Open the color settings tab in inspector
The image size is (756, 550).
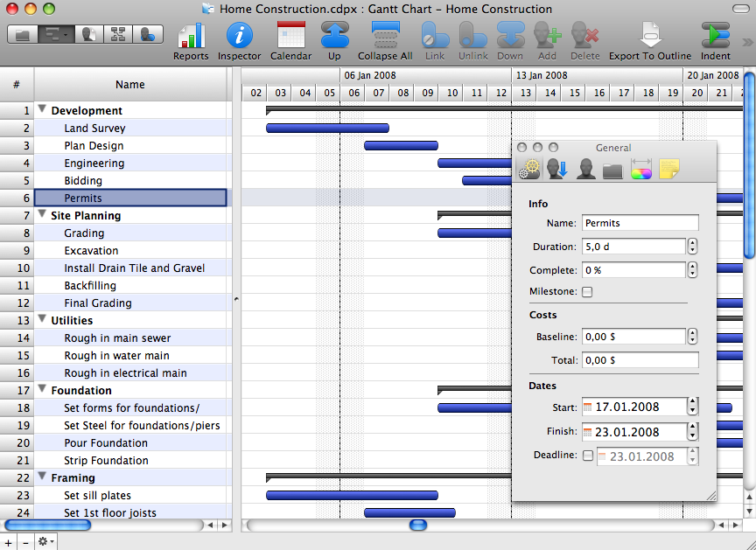[640, 169]
